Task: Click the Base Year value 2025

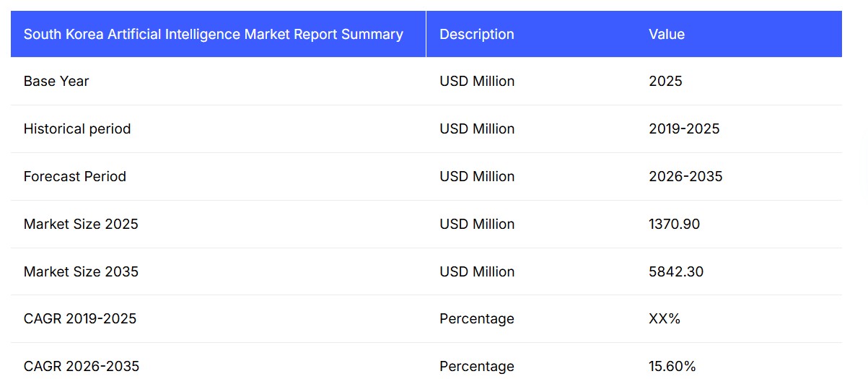Action: click(x=665, y=81)
